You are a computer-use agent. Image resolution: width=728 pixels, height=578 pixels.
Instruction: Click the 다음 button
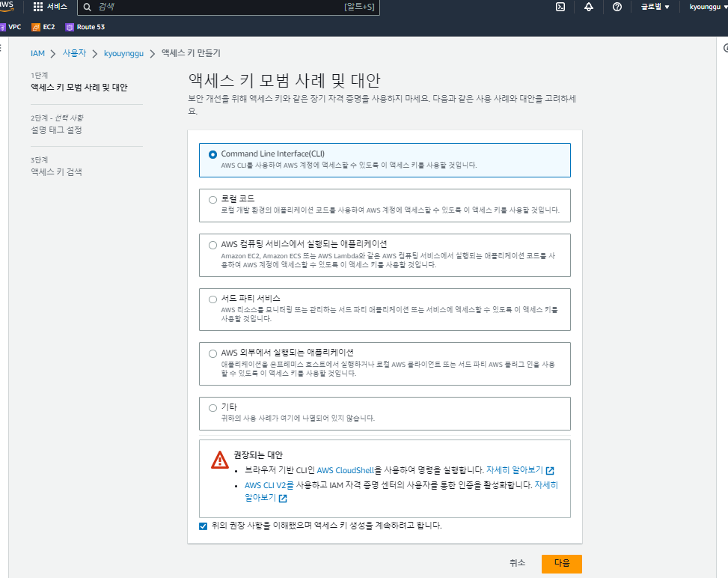pos(562,563)
